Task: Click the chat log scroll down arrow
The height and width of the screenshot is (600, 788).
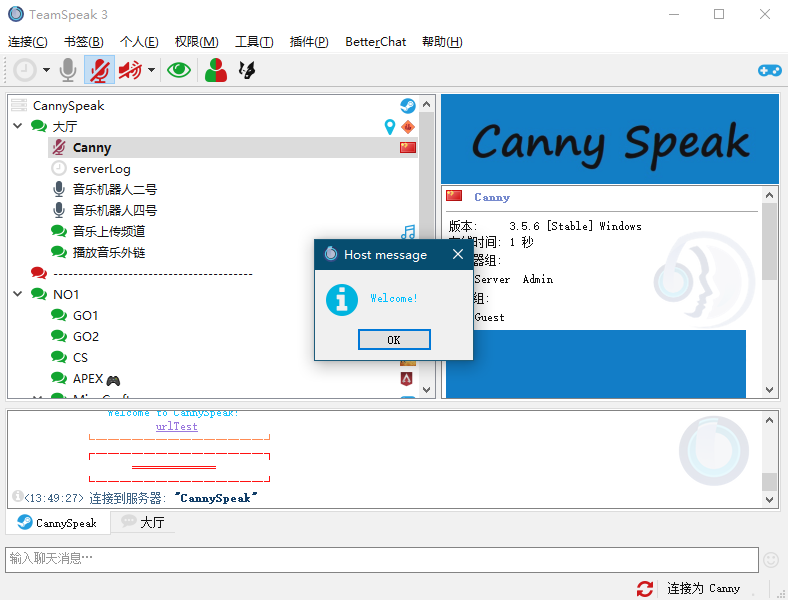Action: [x=769, y=499]
